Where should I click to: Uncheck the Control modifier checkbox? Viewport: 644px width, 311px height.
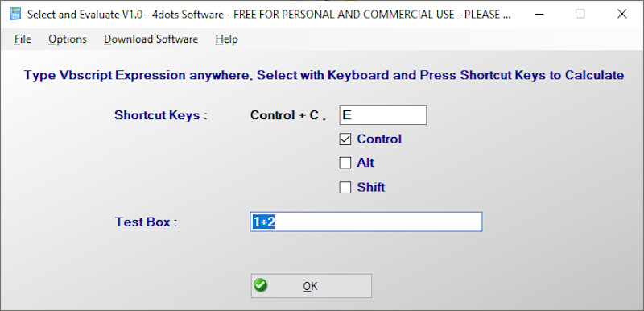point(345,139)
